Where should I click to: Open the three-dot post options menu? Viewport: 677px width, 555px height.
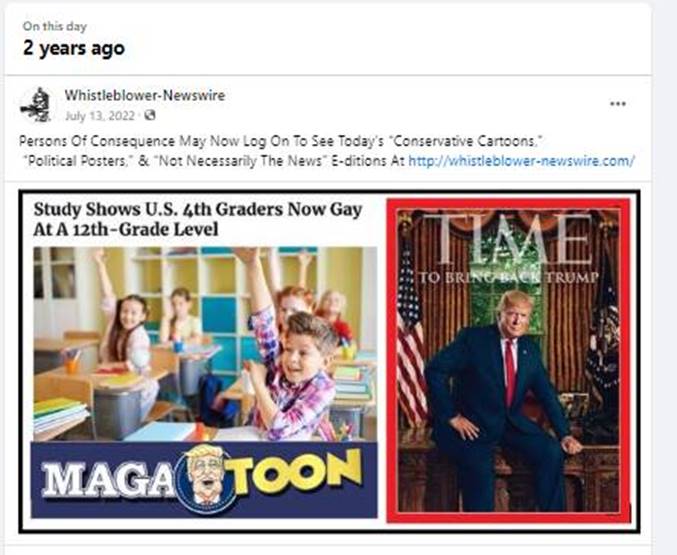coord(618,104)
